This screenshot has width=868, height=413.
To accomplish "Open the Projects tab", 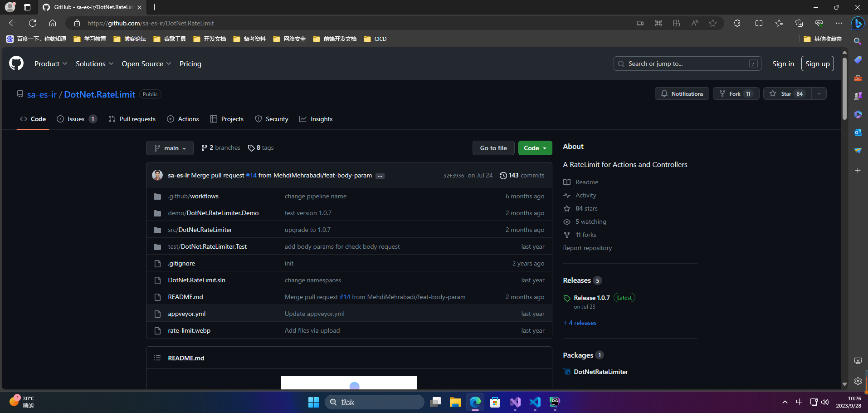I will tap(227, 119).
